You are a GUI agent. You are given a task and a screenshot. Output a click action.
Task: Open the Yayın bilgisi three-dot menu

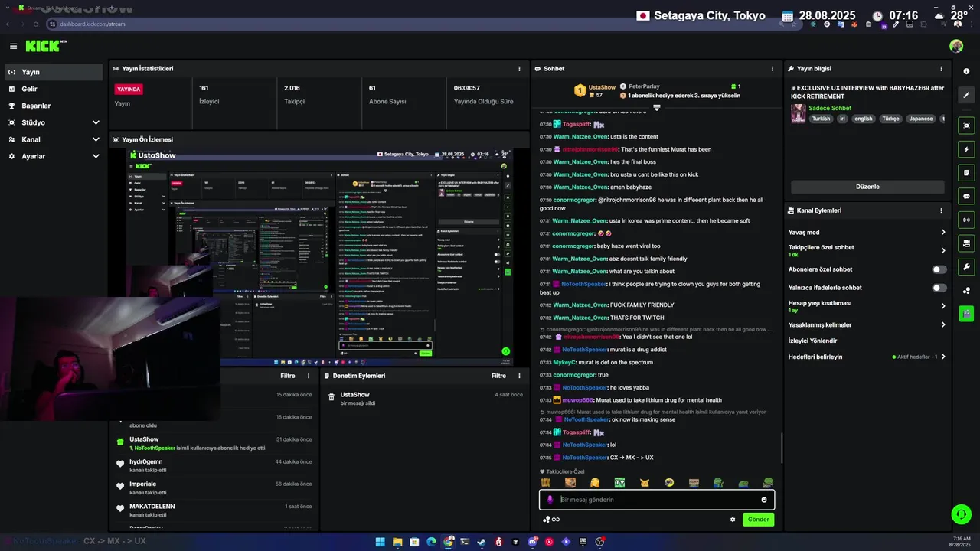pyautogui.click(x=942, y=69)
